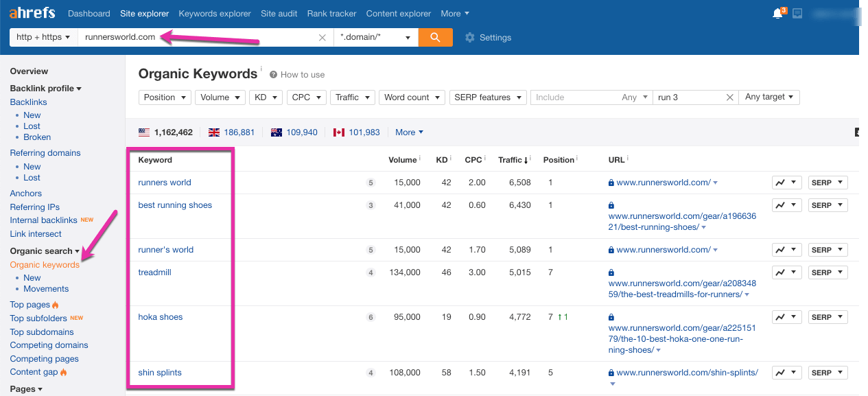The image size is (868, 396).
Task: Open the Any target dropdown
Action: (770, 97)
